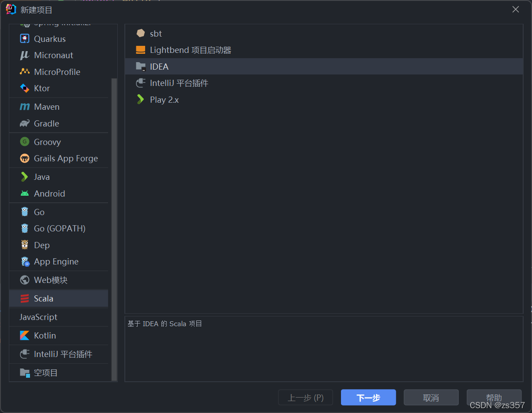Image resolution: width=532 pixels, height=413 pixels.
Task: Click the red Scala icon
Action: click(x=25, y=298)
